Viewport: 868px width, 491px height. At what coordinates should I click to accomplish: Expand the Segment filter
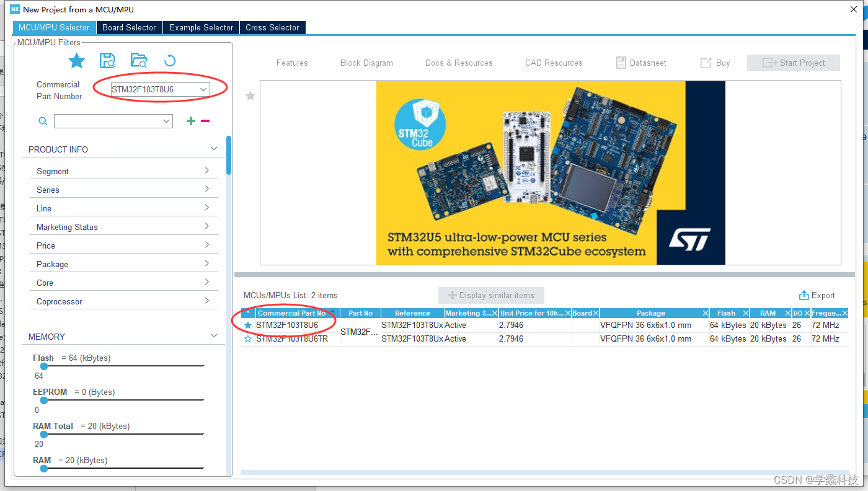pyautogui.click(x=207, y=170)
